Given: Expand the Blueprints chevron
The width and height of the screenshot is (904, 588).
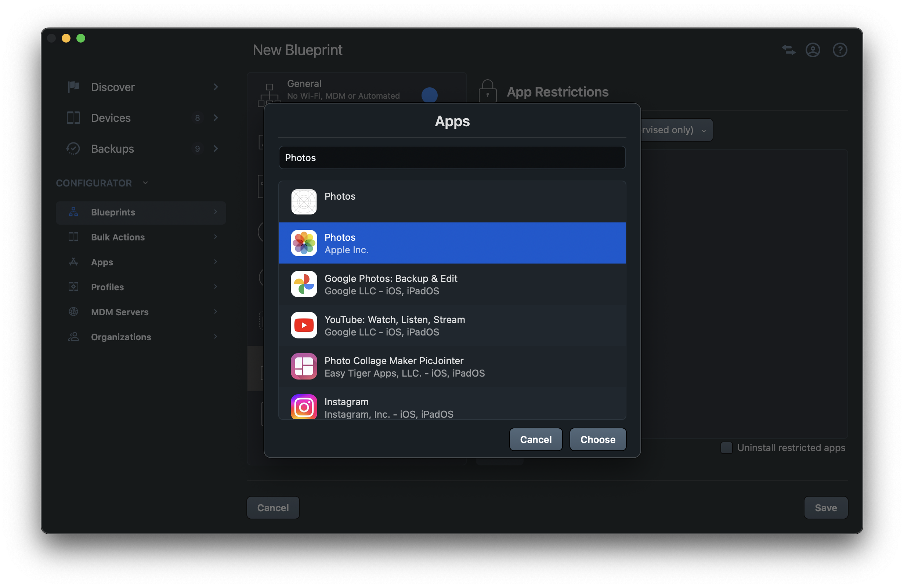Looking at the screenshot, I should [x=216, y=212].
